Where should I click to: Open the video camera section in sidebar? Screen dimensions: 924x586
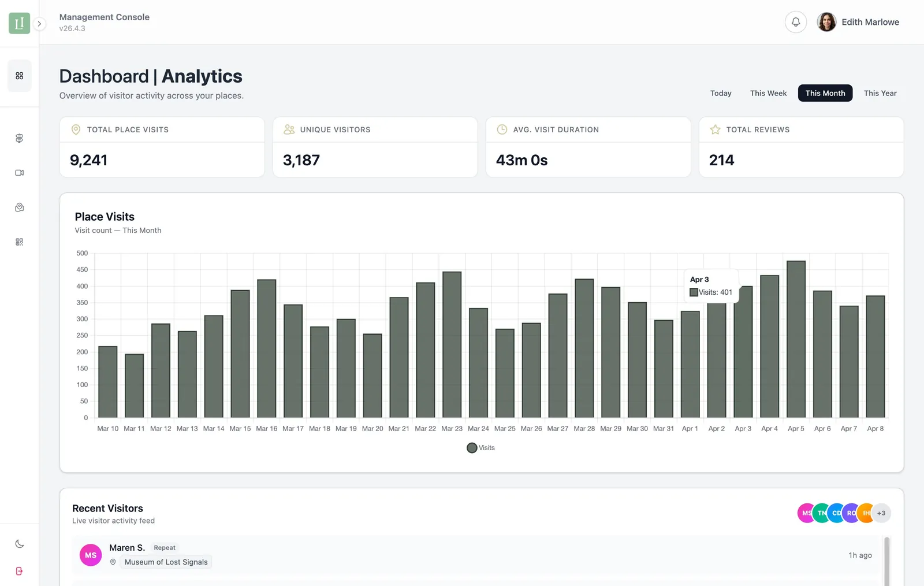19,173
